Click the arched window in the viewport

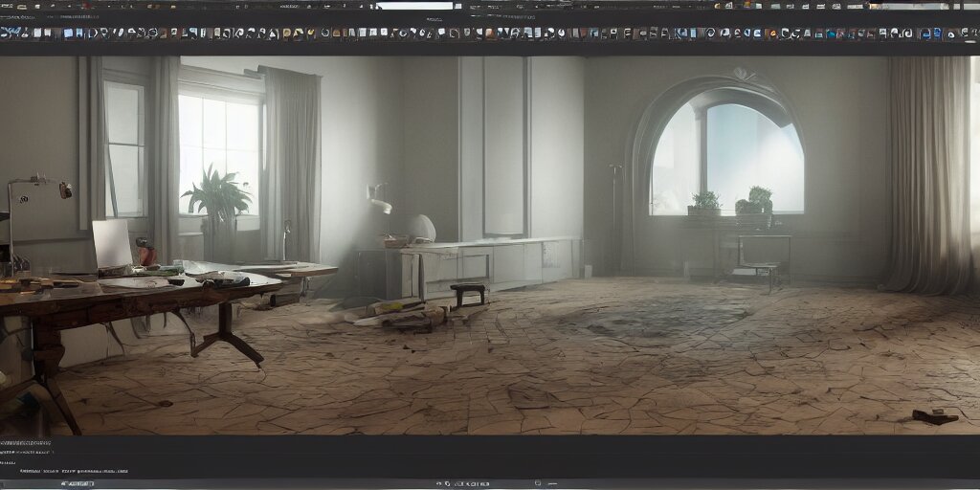(x=727, y=153)
